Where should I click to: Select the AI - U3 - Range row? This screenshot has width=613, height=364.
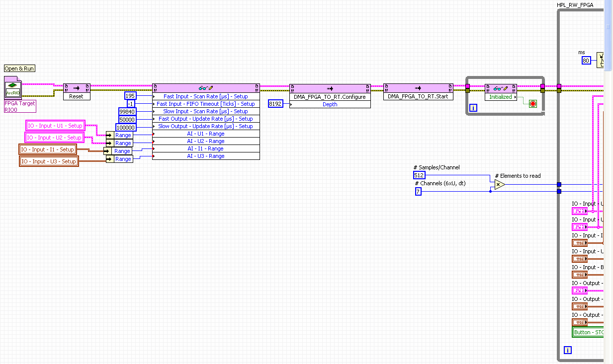[x=206, y=156]
